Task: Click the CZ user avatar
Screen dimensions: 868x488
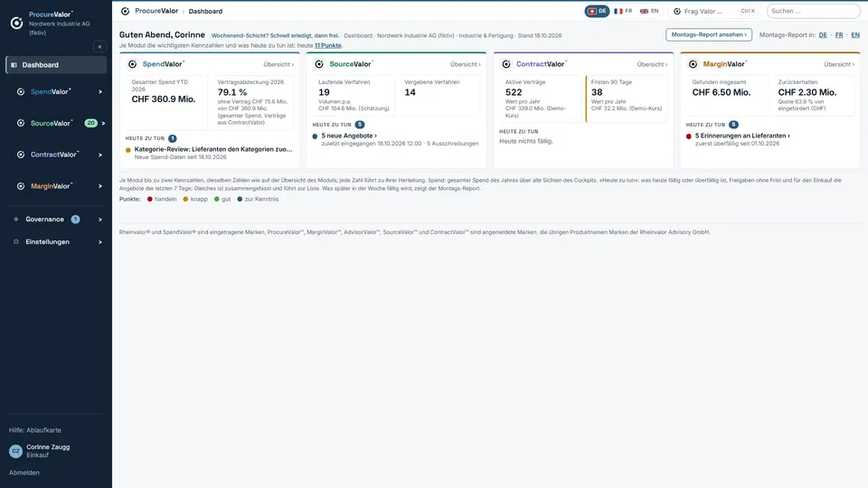Action: (15, 451)
